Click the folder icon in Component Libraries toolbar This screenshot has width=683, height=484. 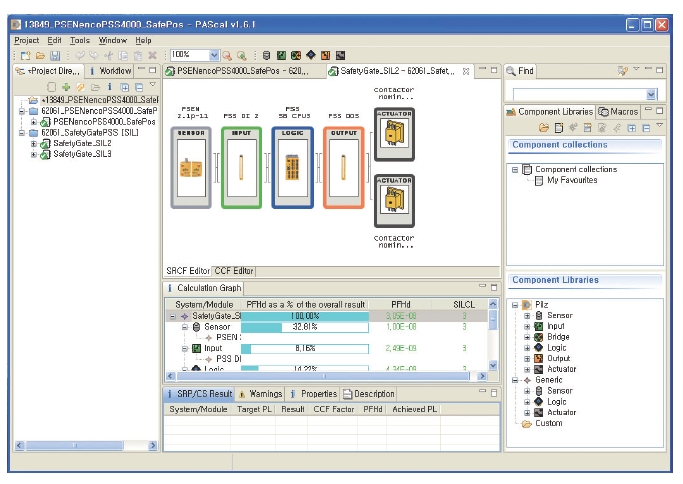[x=544, y=128]
